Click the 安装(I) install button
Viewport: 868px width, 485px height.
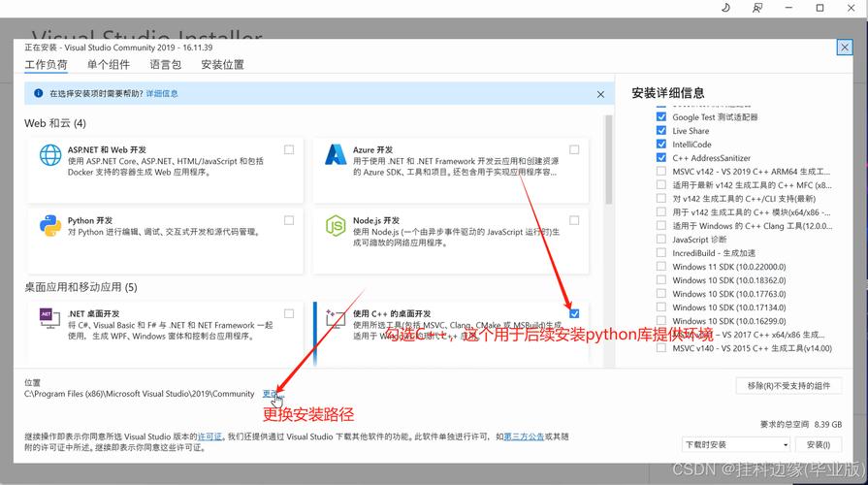click(819, 444)
